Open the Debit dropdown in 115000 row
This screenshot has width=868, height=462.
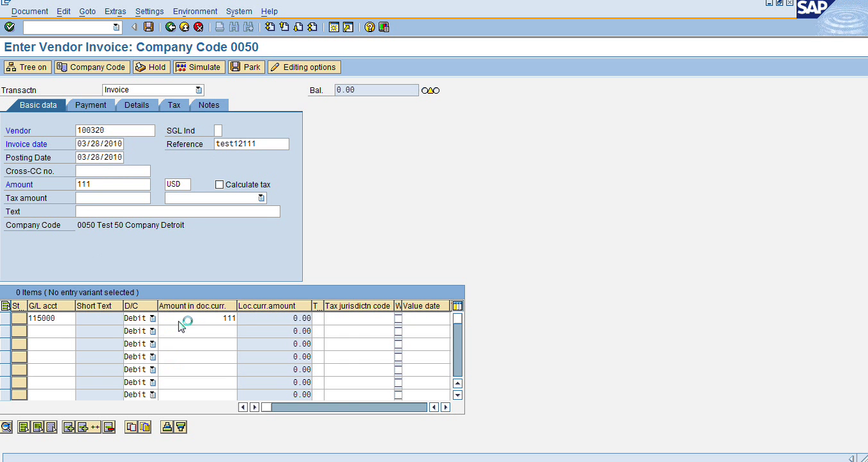(x=153, y=318)
